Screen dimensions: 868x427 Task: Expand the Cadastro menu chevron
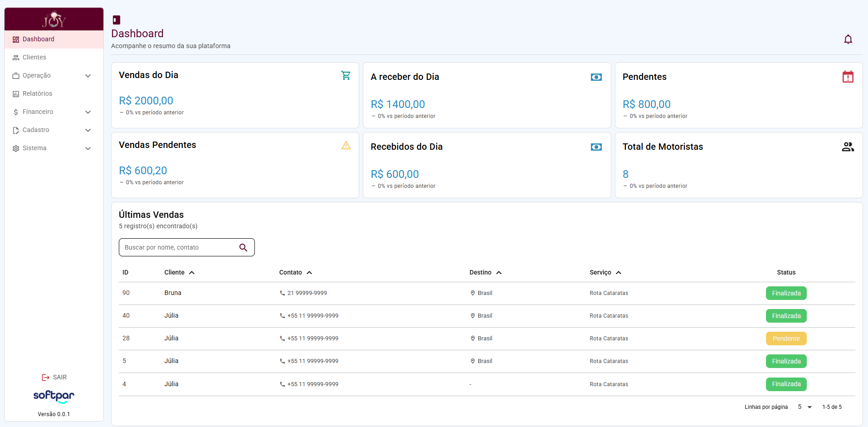point(88,130)
